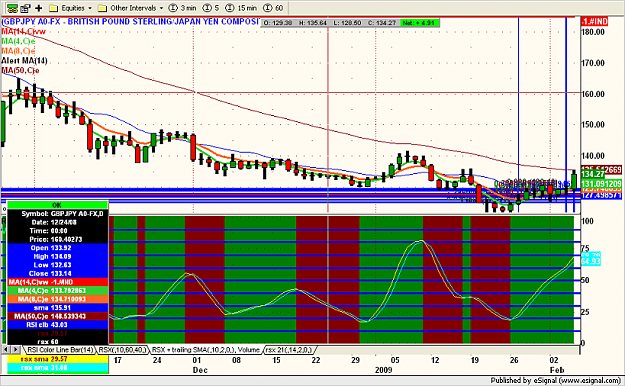Click the red -1.#IND price axis tag

tap(595, 22)
